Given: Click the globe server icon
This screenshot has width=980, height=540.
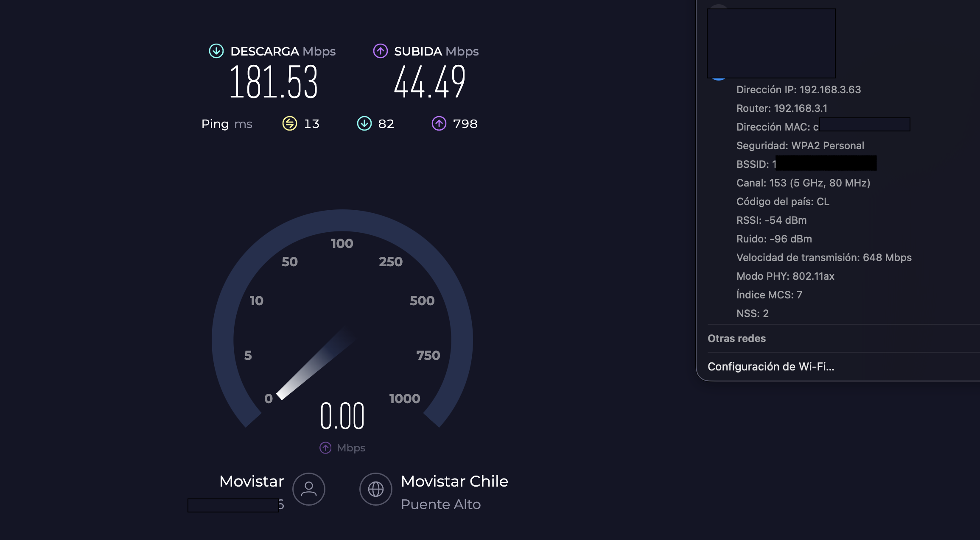Looking at the screenshot, I should point(375,489).
